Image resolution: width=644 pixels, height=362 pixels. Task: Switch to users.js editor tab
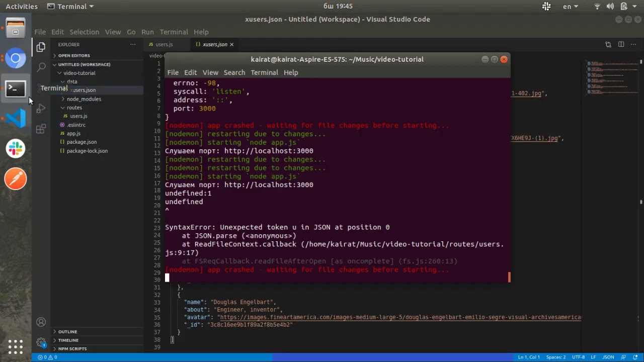tap(164, 44)
